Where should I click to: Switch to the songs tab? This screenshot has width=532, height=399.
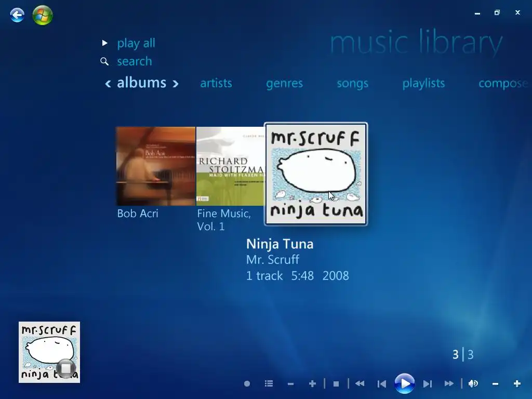pos(353,84)
